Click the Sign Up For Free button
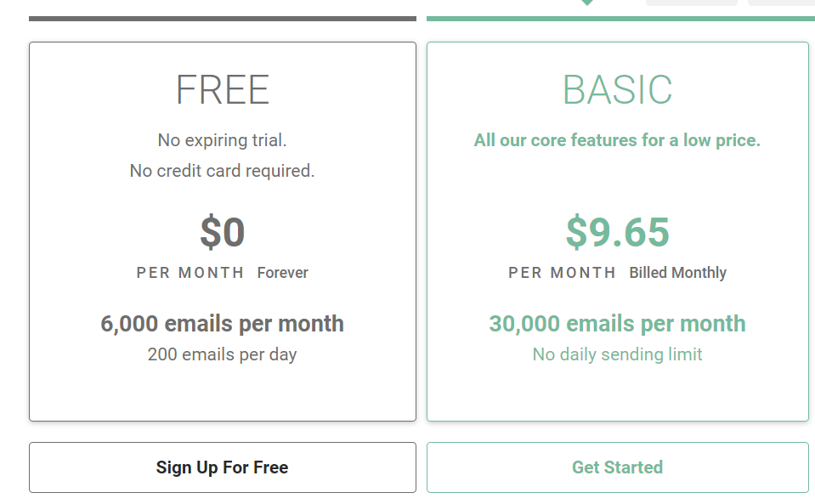The image size is (815, 504). (223, 467)
